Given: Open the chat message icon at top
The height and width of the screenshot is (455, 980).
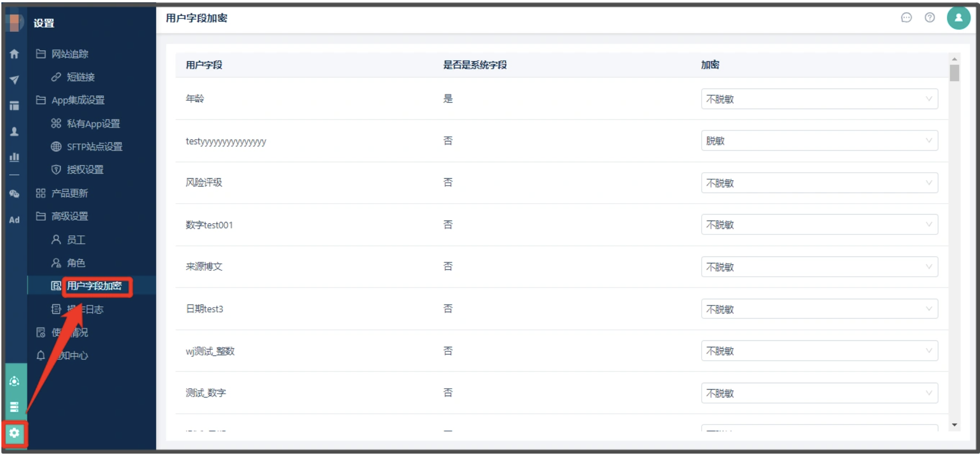Looking at the screenshot, I should tap(906, 17).
